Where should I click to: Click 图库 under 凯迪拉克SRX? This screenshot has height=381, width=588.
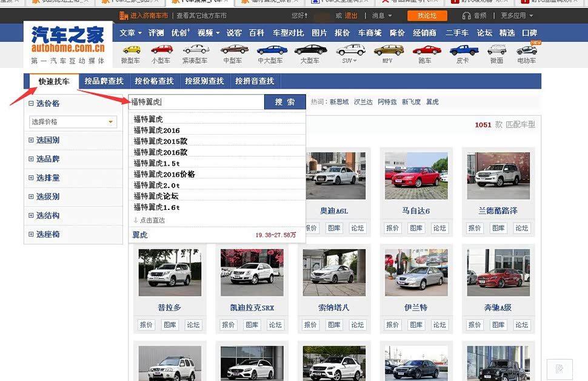point(252,325)
